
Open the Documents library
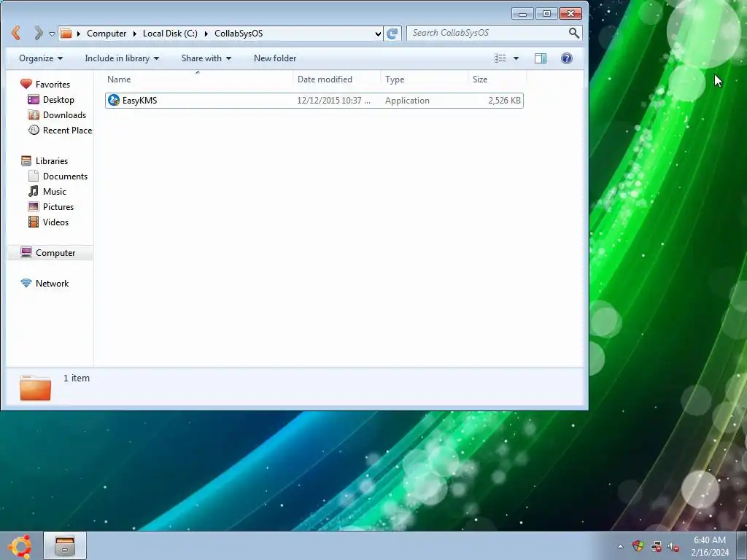pyautogui.click(x=65, y=176)
